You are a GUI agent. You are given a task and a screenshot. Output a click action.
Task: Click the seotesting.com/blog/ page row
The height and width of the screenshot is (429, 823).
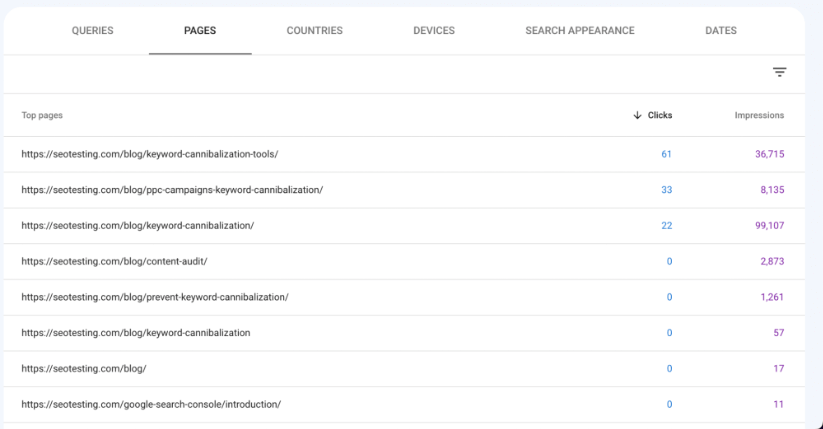(404, 368)
